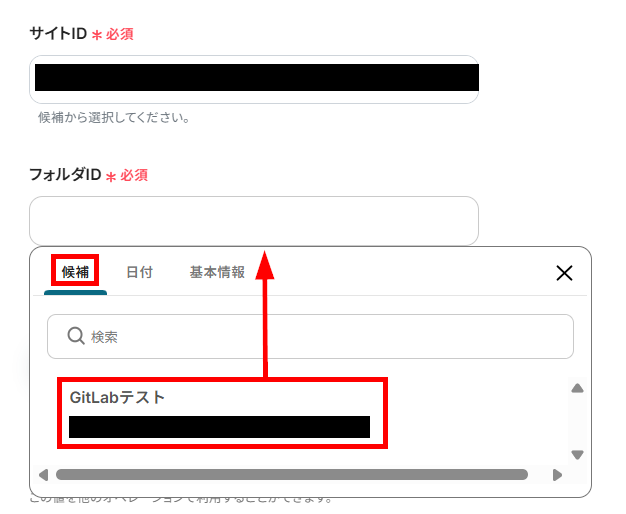Click the 必須 marker beside サイトID
The width and height of the screenshot is (626, 514).
coord(119,34)
